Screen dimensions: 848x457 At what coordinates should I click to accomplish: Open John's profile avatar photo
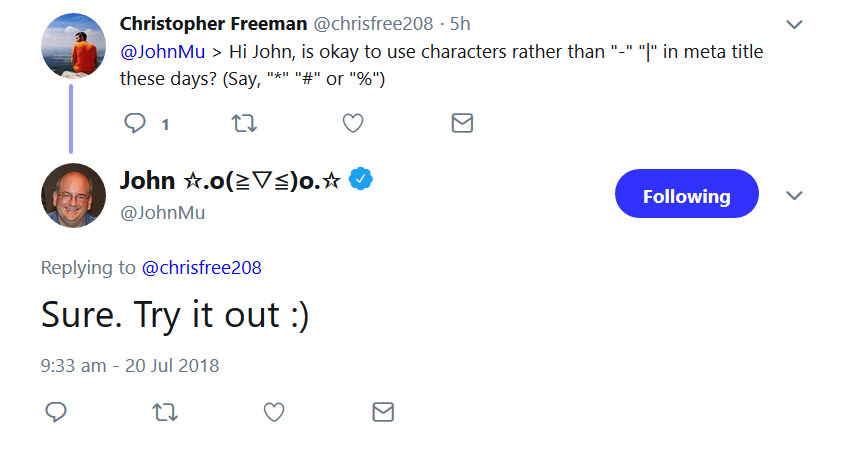(73, 195)
